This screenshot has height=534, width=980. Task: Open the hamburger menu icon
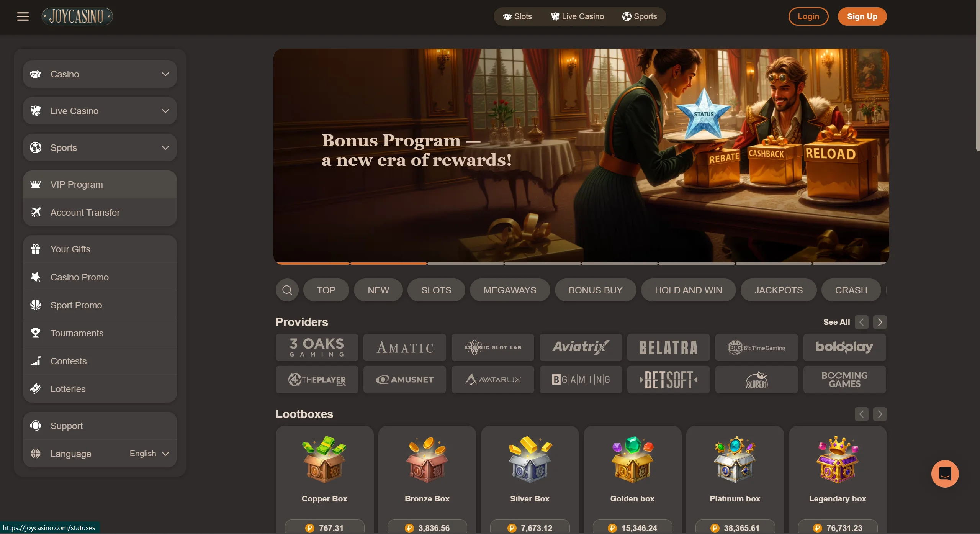[23, 16]
